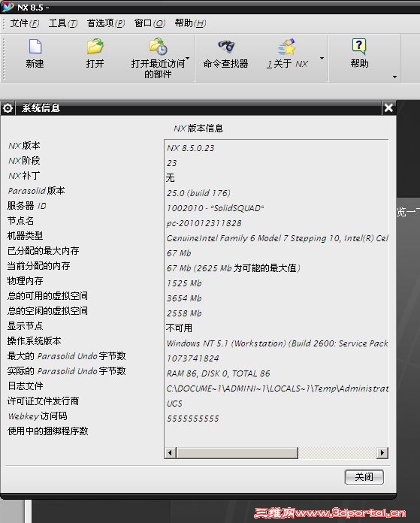This screenshot has width=420, height=523.
Task: Open the 关于 NX star icon
Action: [x=286, y=47]
